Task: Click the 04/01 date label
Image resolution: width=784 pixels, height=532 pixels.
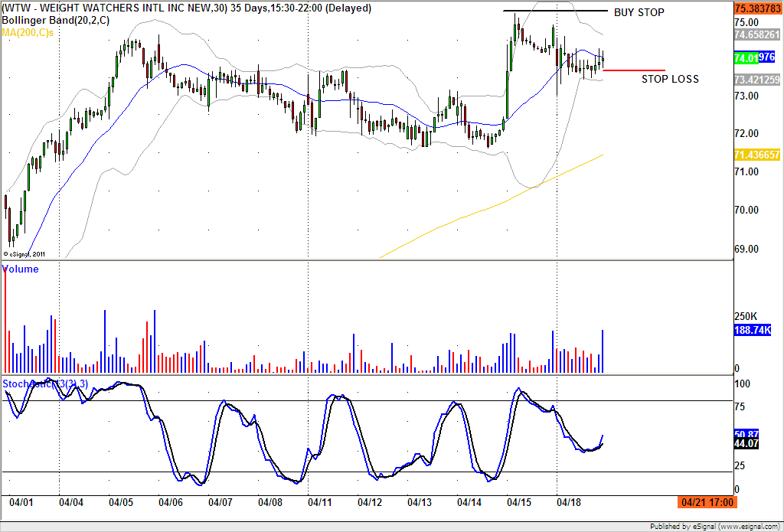Action: tap(21, 502)
